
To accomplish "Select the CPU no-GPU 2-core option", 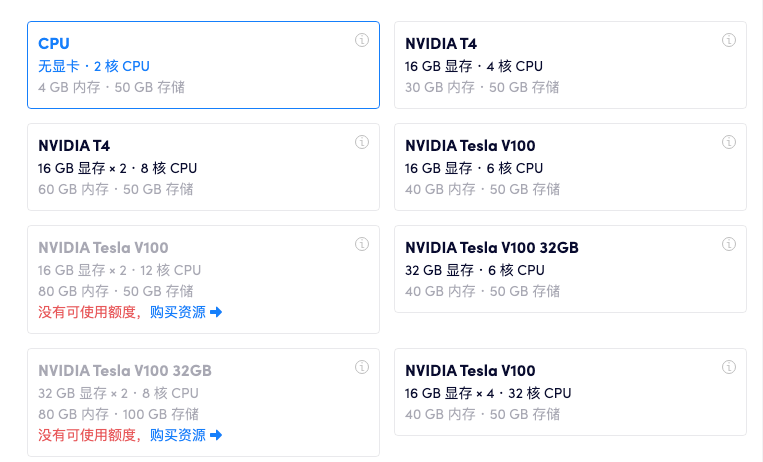I will [x=203, y=65].
